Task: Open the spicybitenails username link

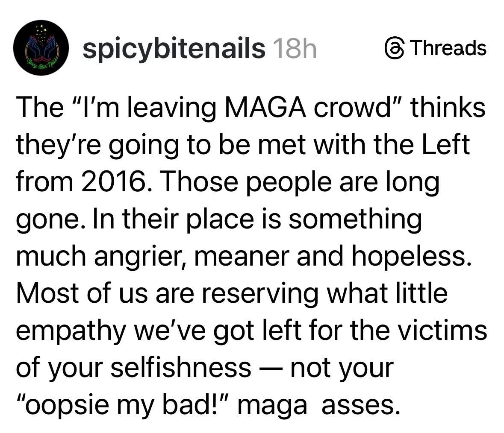Action: 174,49
